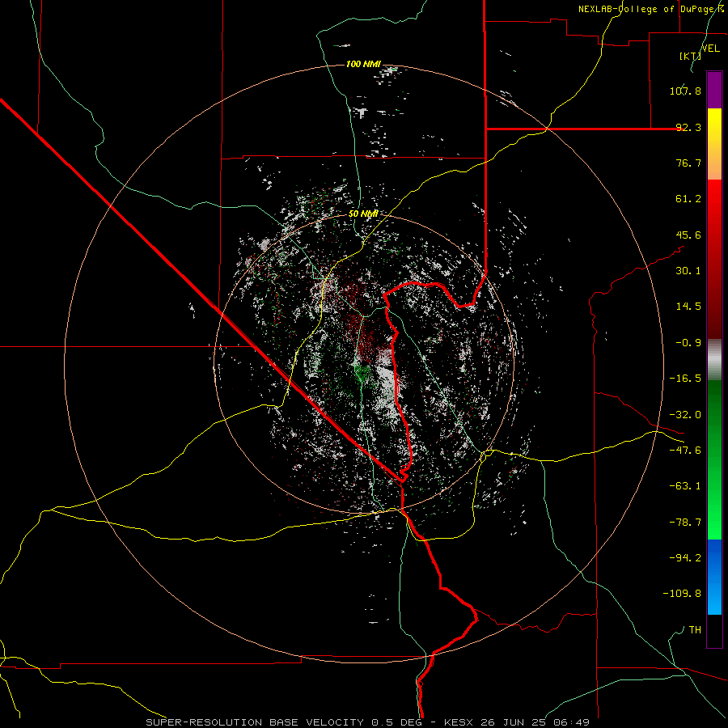
Task: Select the VEL product label
Action: coord(711,49)
